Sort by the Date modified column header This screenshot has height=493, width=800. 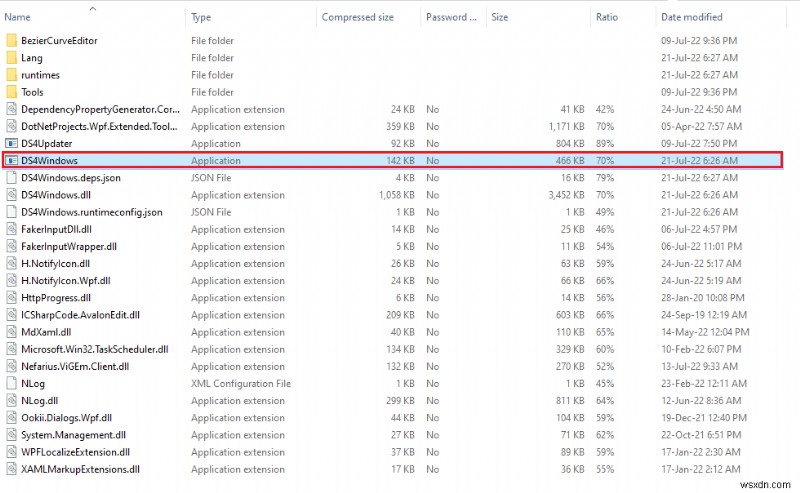point(692,17)
